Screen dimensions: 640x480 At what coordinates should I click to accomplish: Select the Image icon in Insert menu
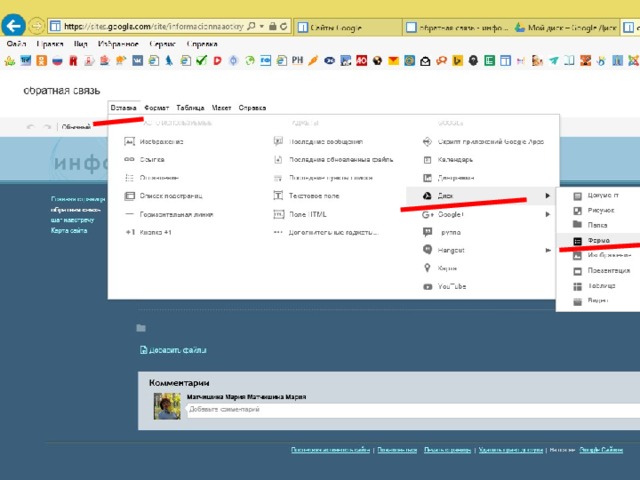point(129,142)
